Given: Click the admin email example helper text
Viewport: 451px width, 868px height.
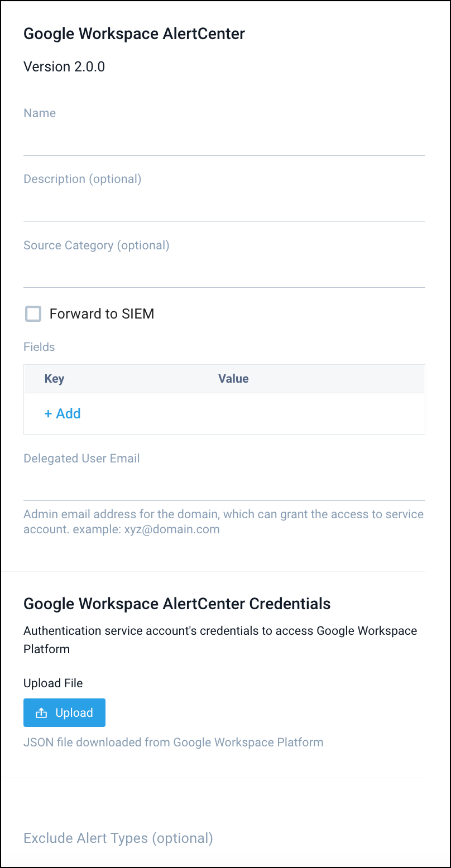Looking at the screenshot, I should click(x=223, y=522).
